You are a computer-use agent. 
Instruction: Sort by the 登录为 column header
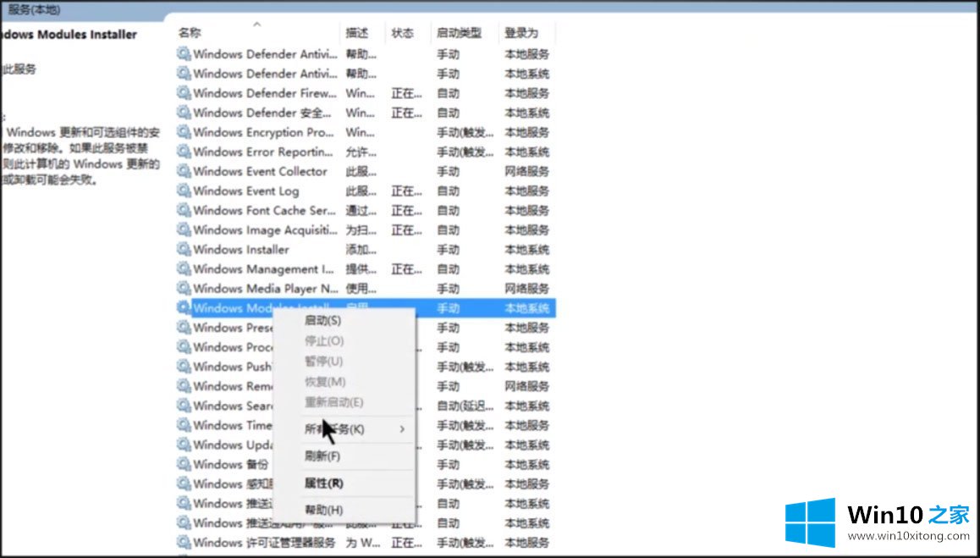point(521,33)
